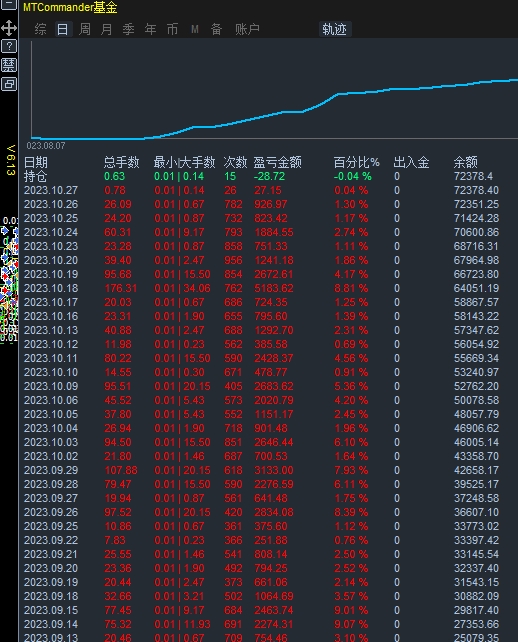Switch to the 备 tab

[x=216, y=29]
